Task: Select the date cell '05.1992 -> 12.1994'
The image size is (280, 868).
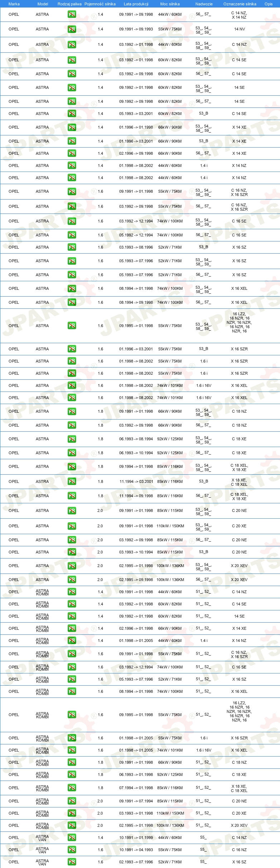Action: pyautogui.click(x=136, y=235)
